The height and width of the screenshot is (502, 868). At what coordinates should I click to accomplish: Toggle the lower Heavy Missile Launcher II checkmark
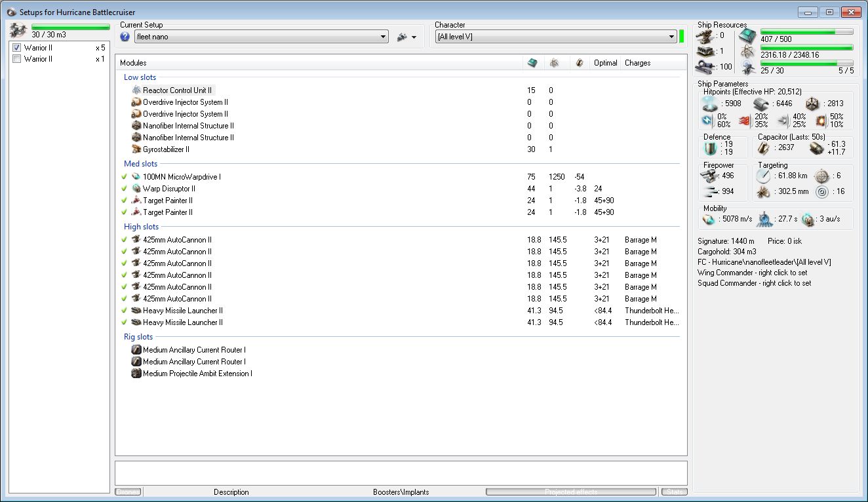[x=124, y=322]
